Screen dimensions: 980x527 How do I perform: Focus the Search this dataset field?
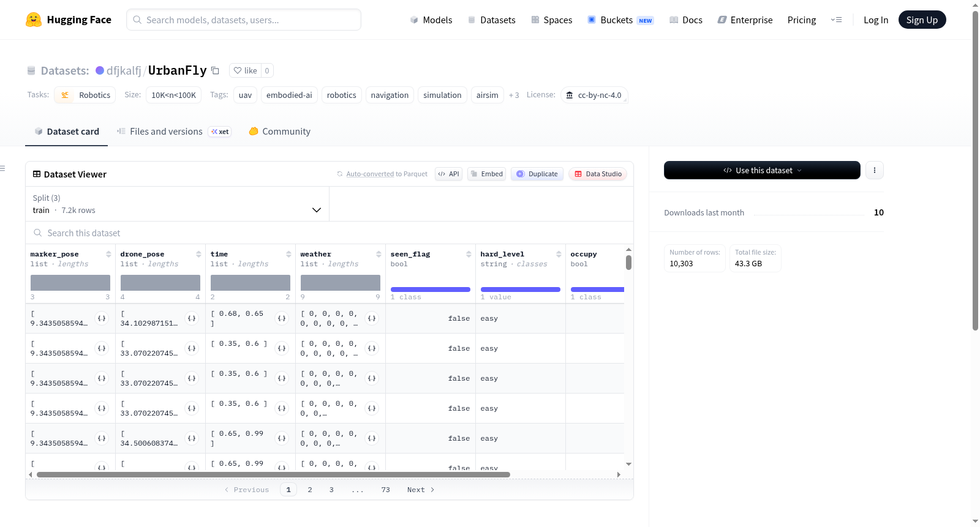(330, 233)
